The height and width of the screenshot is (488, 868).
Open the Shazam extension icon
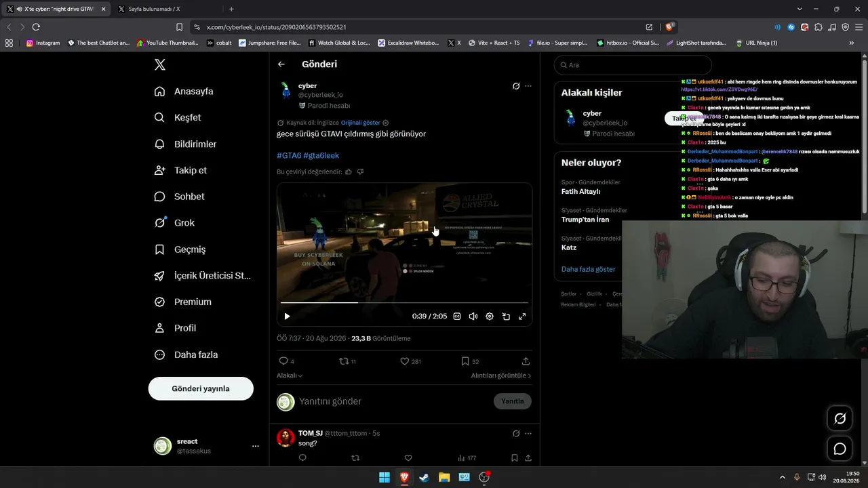point(791,27)
